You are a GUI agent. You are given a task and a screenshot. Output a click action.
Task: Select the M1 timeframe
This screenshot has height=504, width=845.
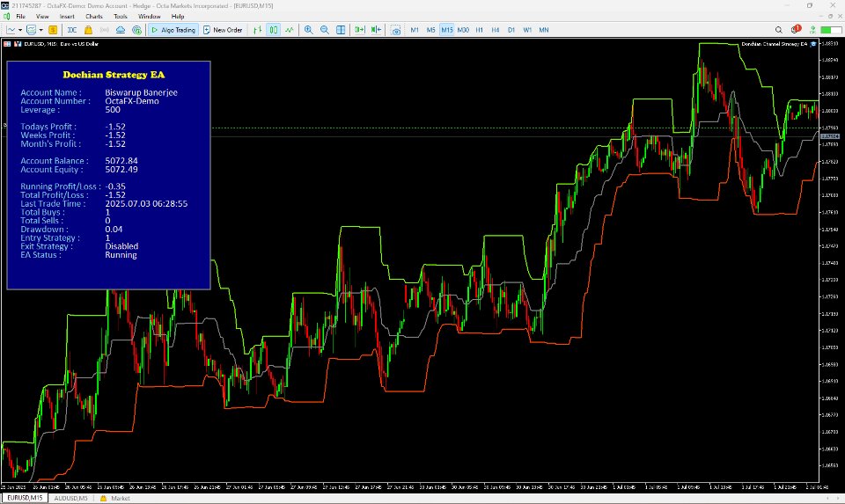[x=415, y=30]
